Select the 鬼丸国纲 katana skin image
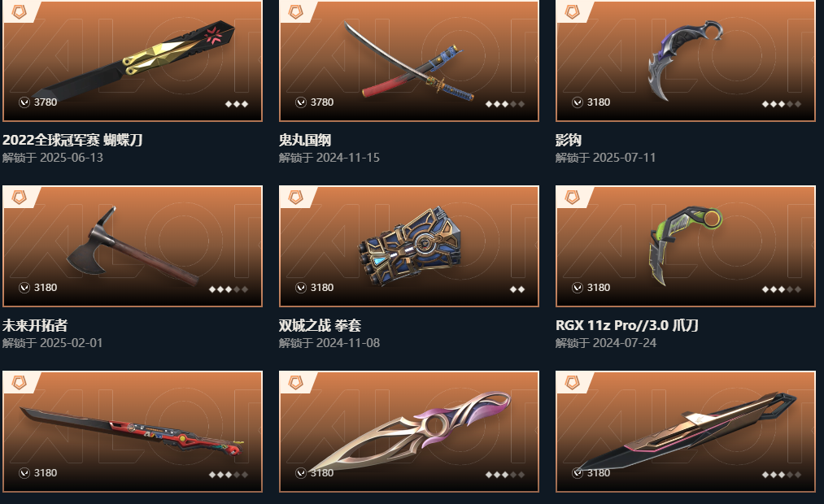This screenshot has width=824, height=504. [x=409, y=61]
